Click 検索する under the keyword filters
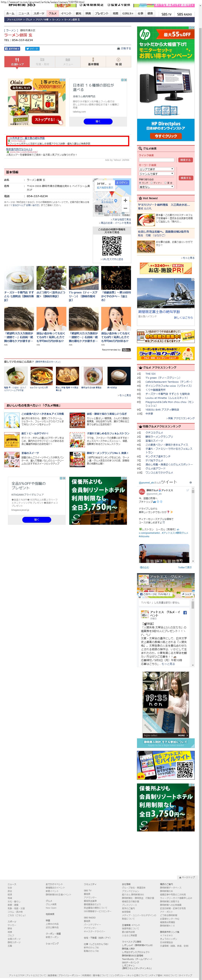Image resolution: width=202 pixels, height=980 pixels. pyautogui.click(x=186, y=178)
